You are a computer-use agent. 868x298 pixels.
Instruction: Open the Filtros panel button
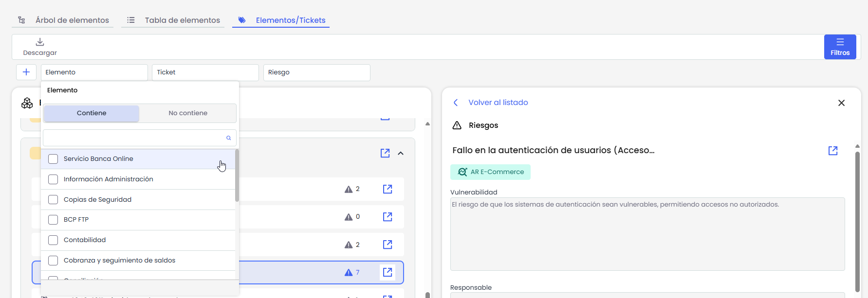(840, 47)
